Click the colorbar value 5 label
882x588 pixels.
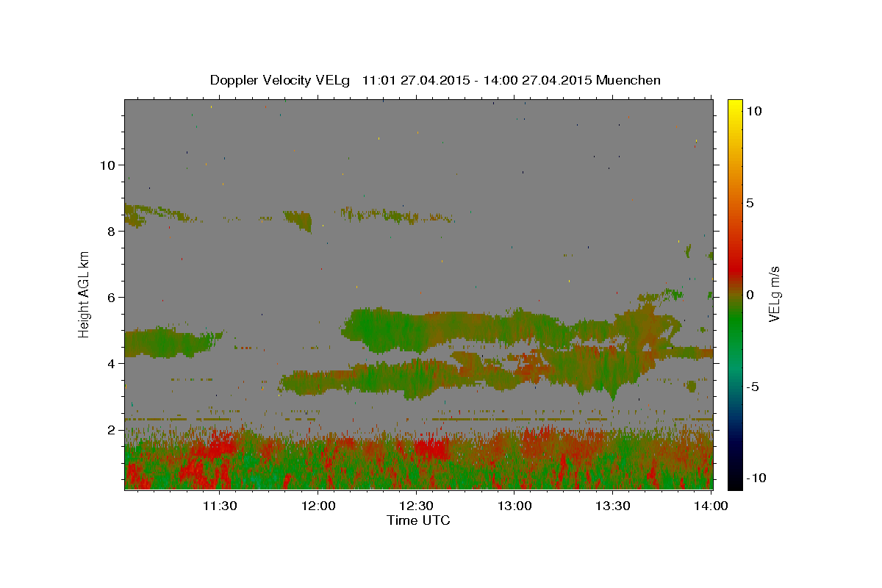tap(750, 203)
